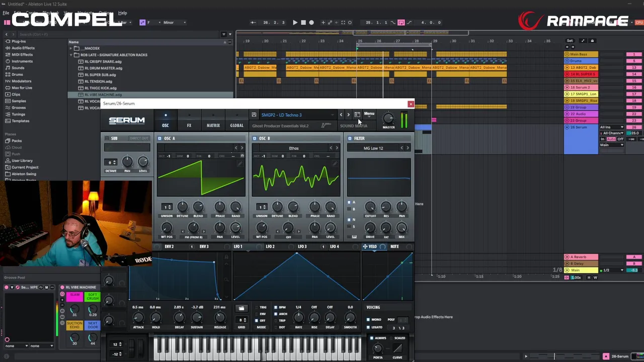Open the Serum preset name dropdown
This screenshot has width=644, height=362.
pos(296,115)
